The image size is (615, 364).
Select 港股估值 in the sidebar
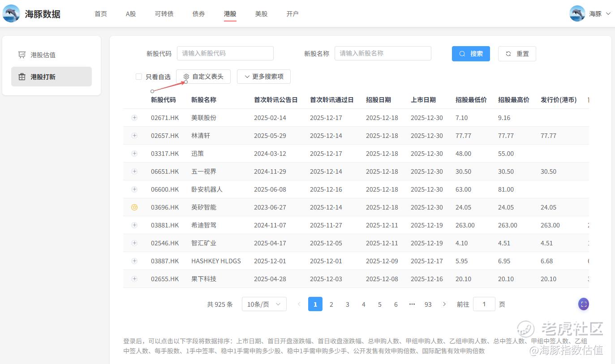(x=43, y=55)
